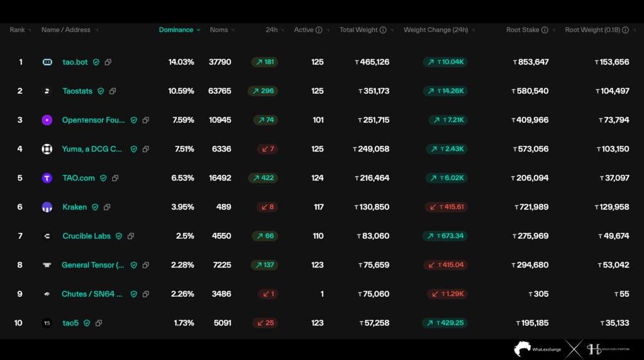Click the tao5 T5 logo

click(47, 323)
